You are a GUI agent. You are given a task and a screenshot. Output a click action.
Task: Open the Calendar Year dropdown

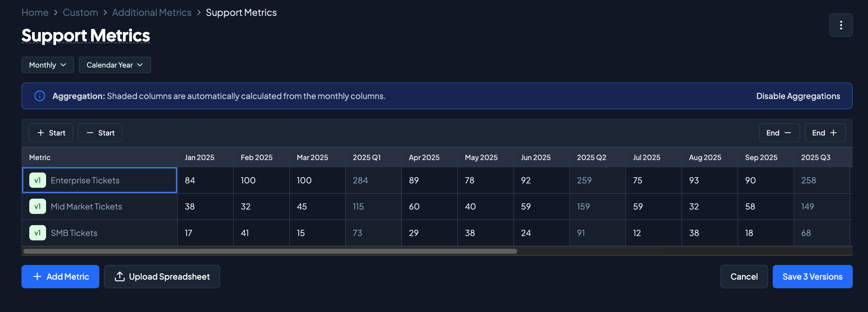tap(115, 65)
